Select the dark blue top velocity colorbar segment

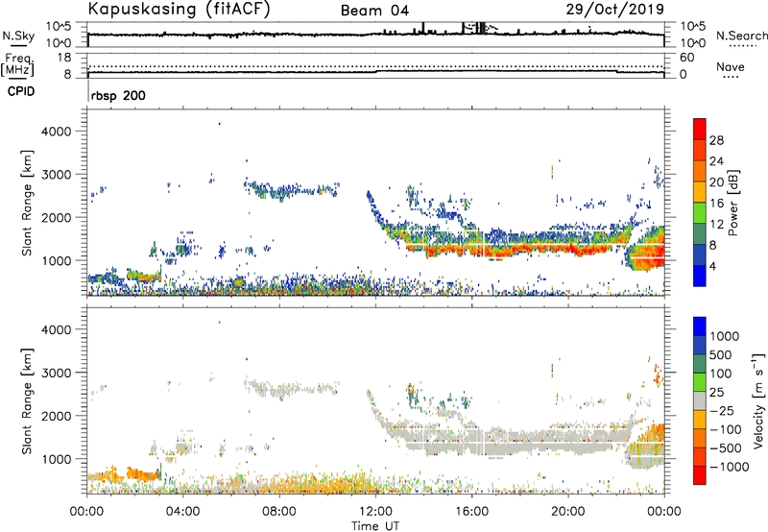coord(700,326)
